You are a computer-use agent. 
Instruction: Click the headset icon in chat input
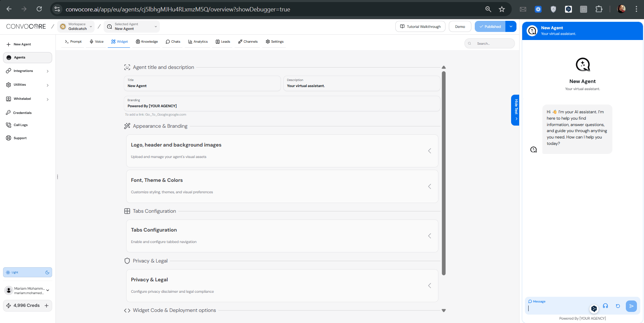click(605, 306)
